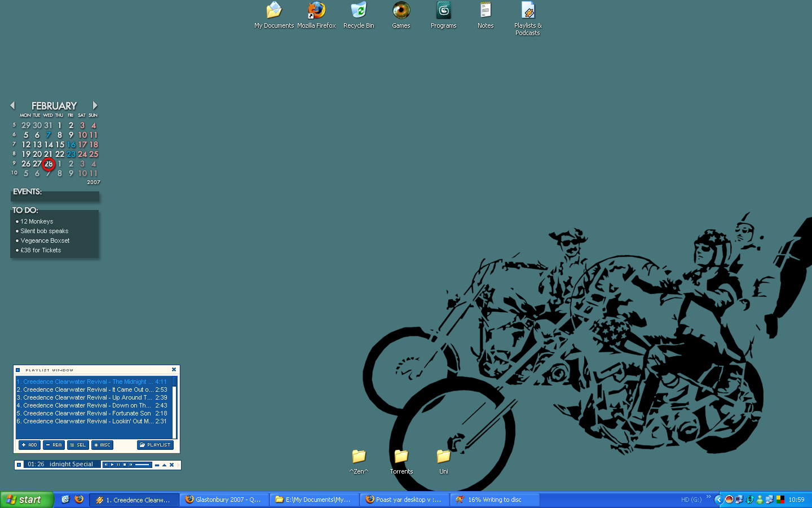Open the ^Zen^ folder
This screenshot has width=812, height=508.
pyautogui.click(x=359, y=462)
